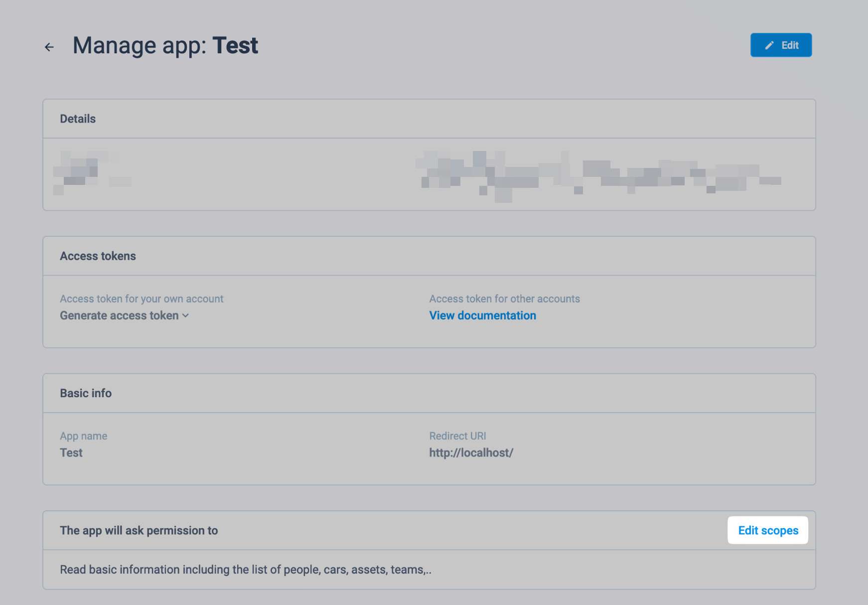
Task: Click 'The app will ask permission to' heading
Action: tap(139, 530)
